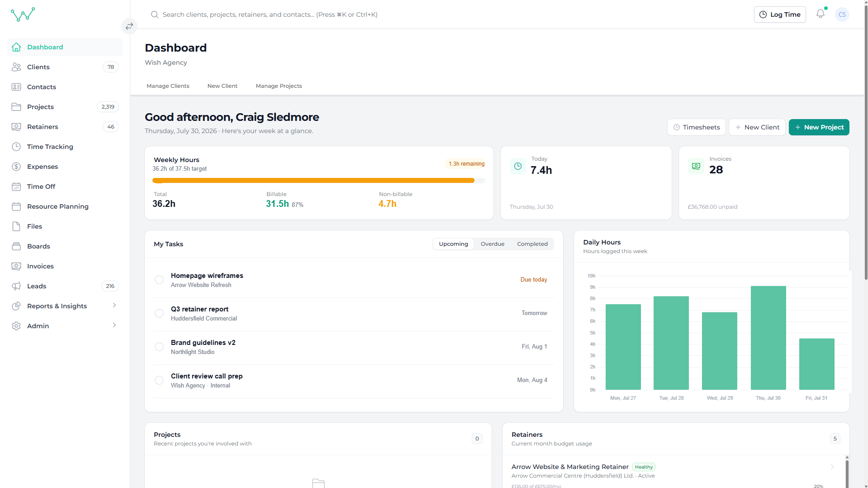Open Projects via its folder icon
868x488 pixels.
click(x=16, y=107)
